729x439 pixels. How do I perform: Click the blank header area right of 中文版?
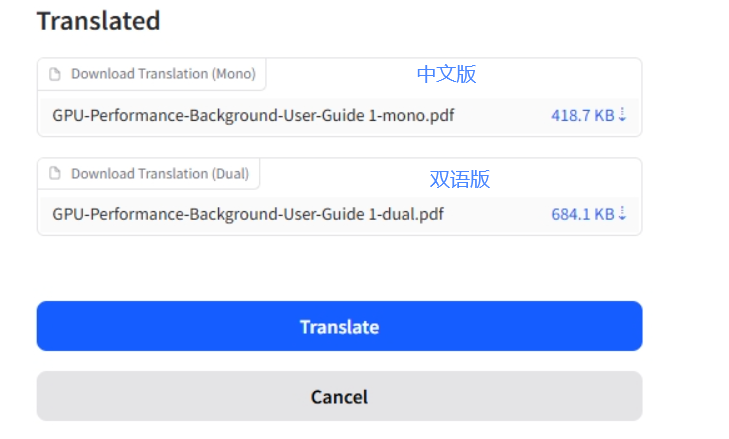(560, 75)
